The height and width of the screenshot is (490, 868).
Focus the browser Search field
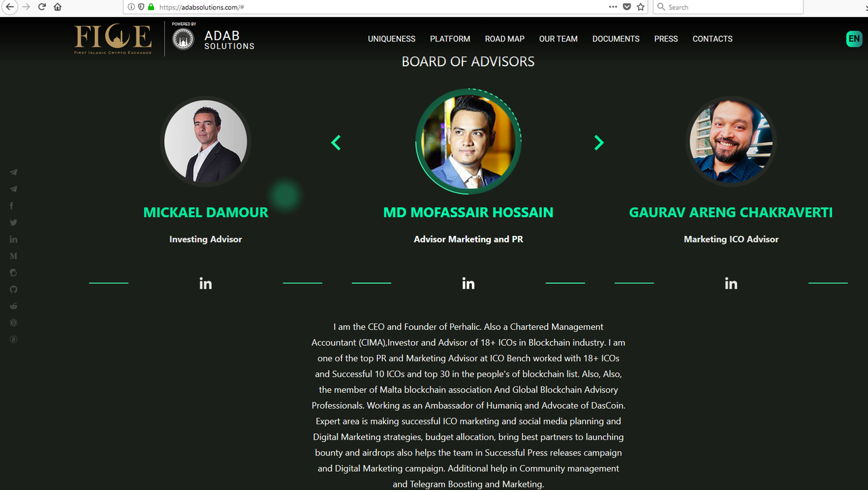tap(728, 7)
